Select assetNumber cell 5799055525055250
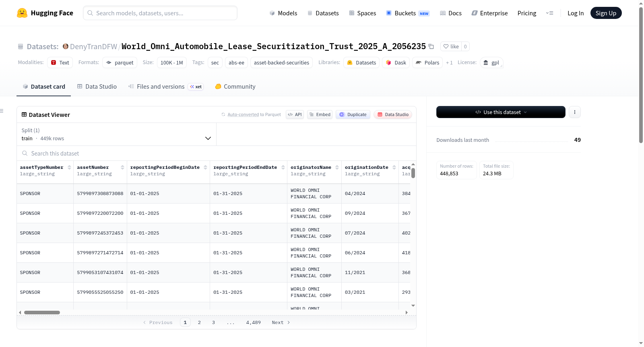 click(x=100, y=292)
